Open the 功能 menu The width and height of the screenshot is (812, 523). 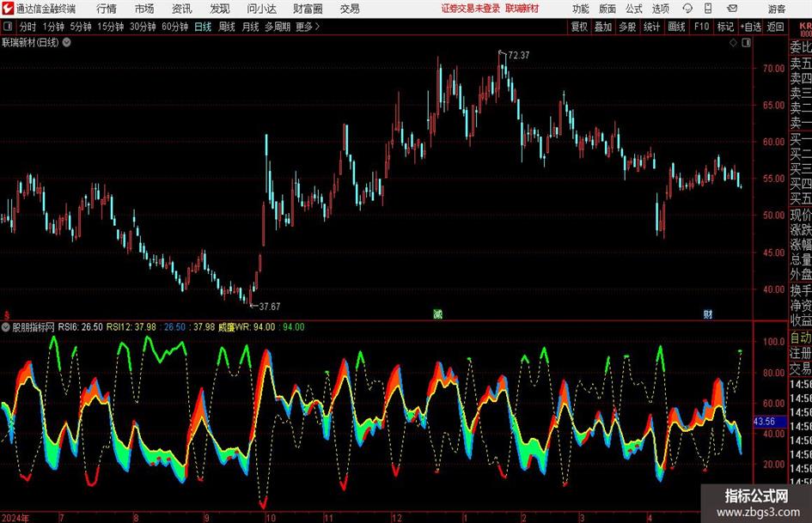click(x=581, y=9)
